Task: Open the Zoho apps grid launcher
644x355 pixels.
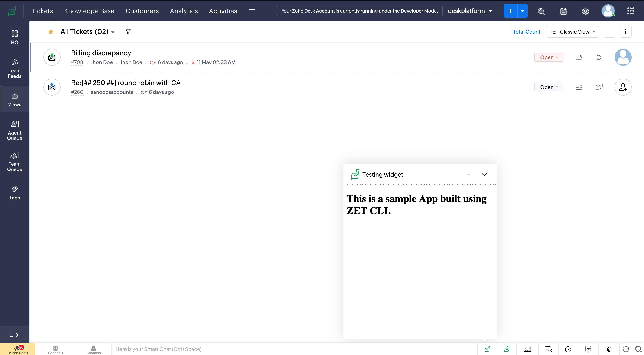Action: 631,11
